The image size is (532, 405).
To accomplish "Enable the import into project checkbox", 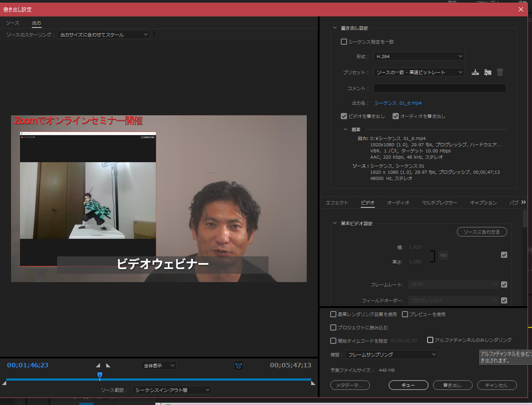I will click(333, 327).
